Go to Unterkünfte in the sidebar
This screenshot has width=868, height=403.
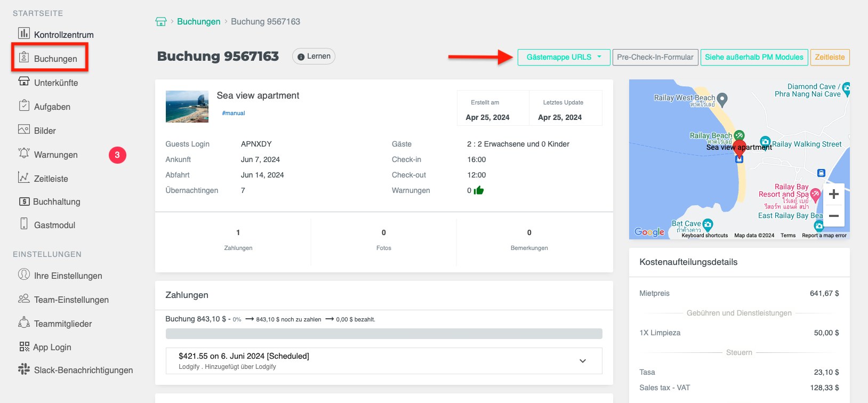55,83
